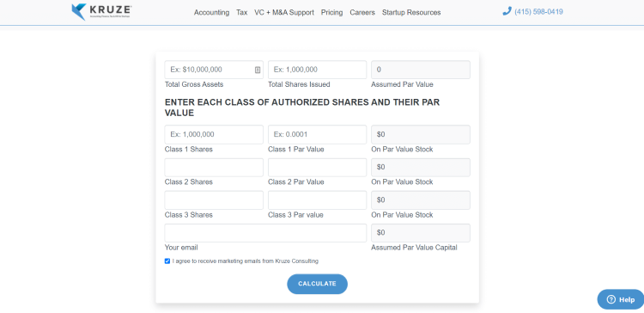This screenshot has width=644, height=313.
Task: Call the (415) 598-0419 phone link
Action: [538, 12]
